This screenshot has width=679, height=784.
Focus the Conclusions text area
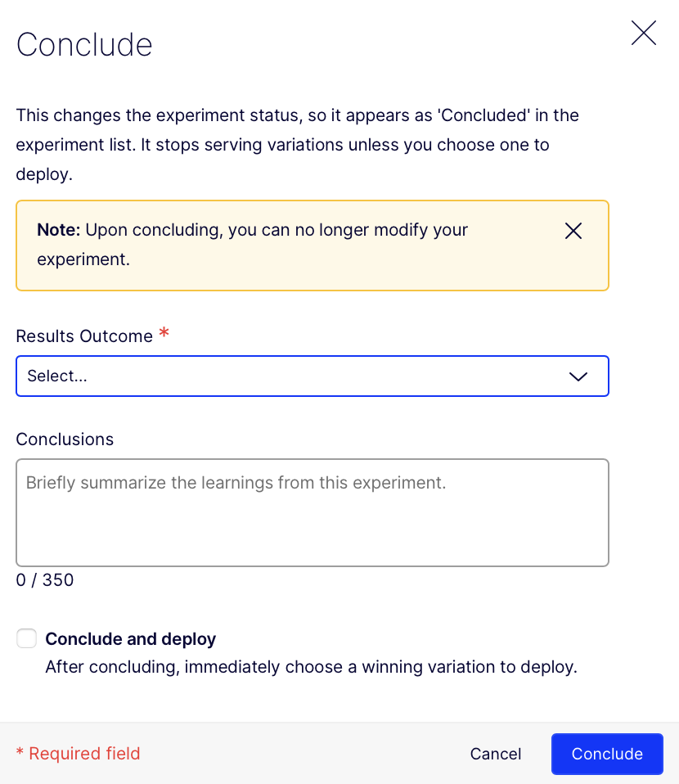312,512
